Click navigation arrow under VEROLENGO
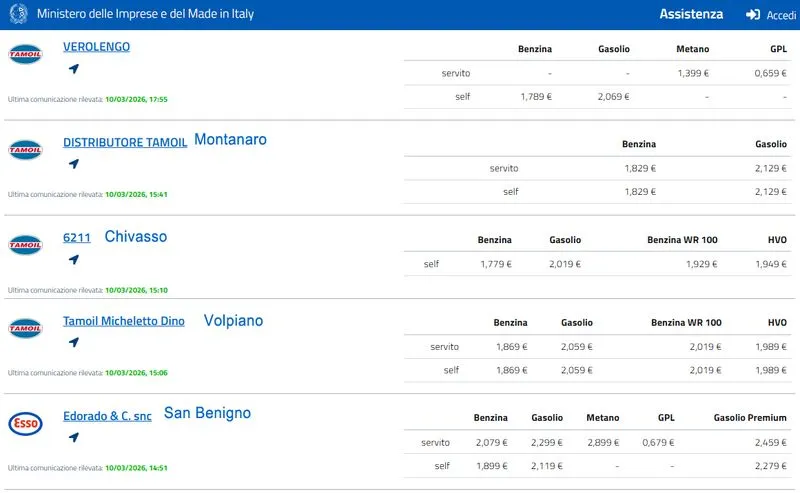800x493 pixels. (x=73, y=69)
